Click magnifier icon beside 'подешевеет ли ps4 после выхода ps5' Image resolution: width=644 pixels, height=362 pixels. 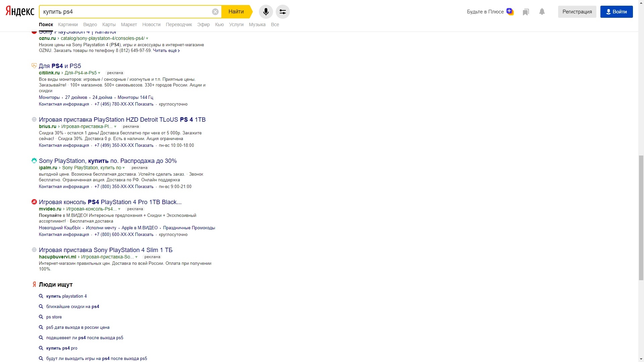[41, 338]
